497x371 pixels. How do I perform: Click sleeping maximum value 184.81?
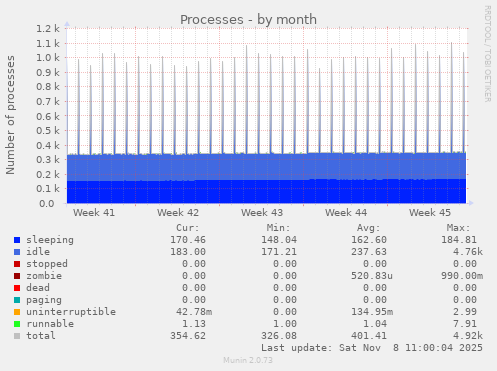459,240
